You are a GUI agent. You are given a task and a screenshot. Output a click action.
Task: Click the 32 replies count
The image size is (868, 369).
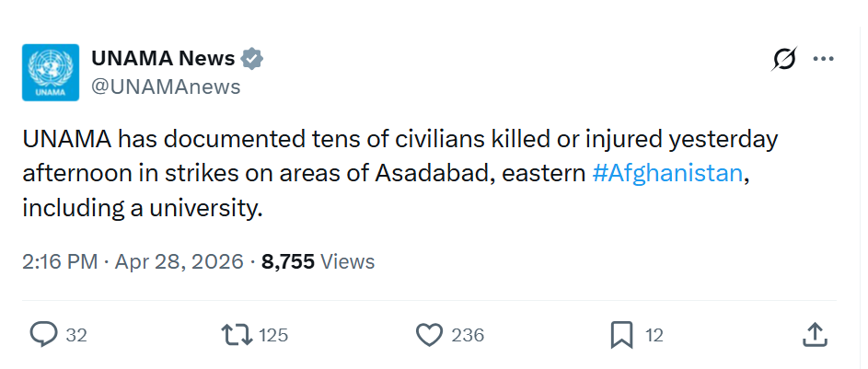coord(76,336)
